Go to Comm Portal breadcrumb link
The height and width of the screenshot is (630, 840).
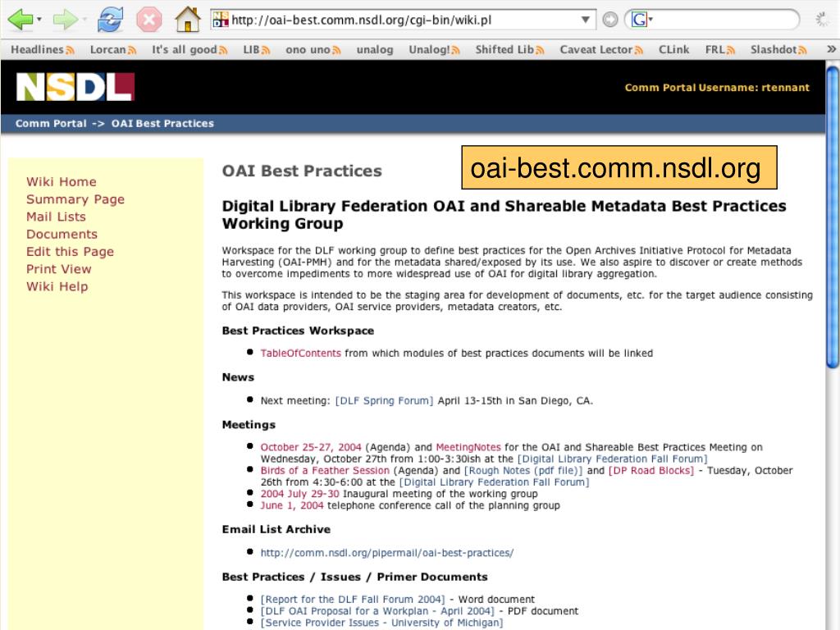click(x=51, y=123)
